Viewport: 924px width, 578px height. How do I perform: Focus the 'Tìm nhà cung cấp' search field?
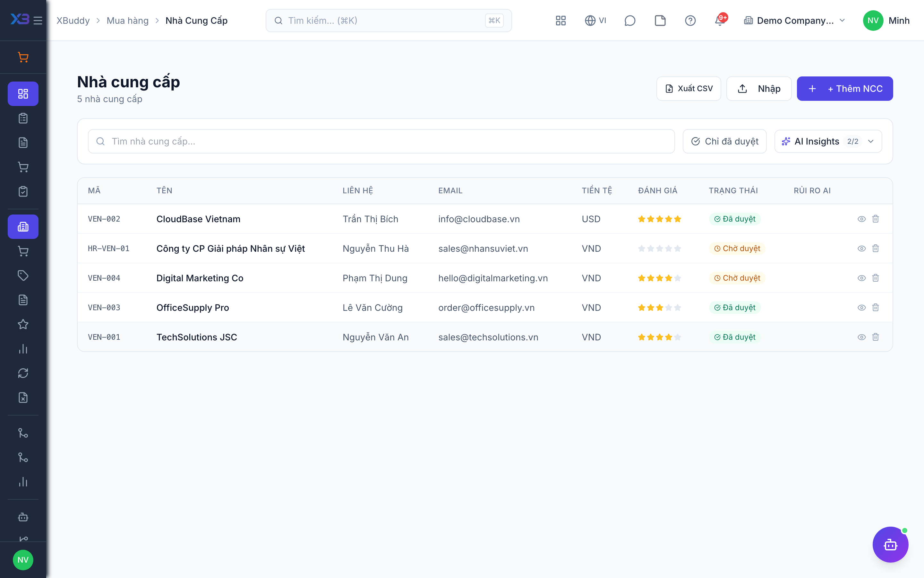click(381, 141)
